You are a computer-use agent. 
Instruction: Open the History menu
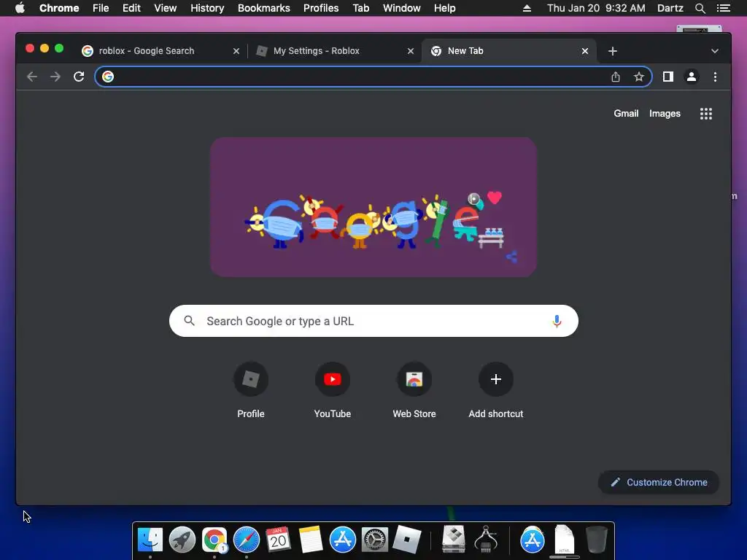[207, 8]
